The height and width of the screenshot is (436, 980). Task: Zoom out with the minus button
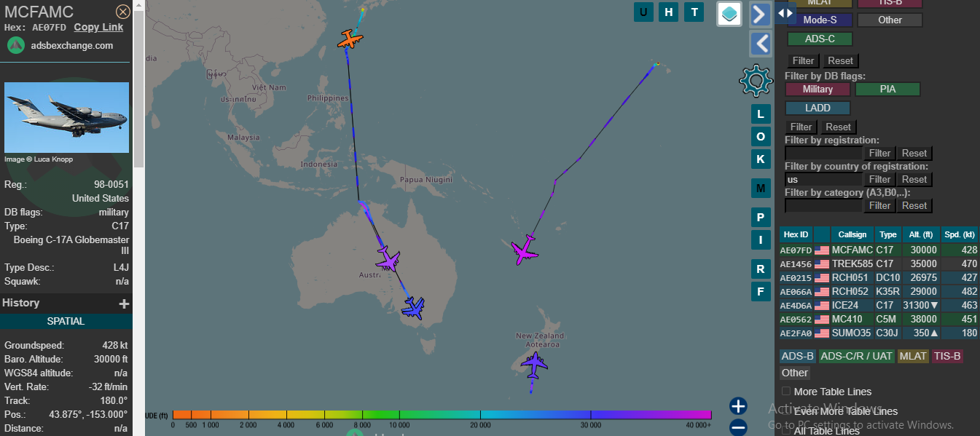[x=738, y=427]
